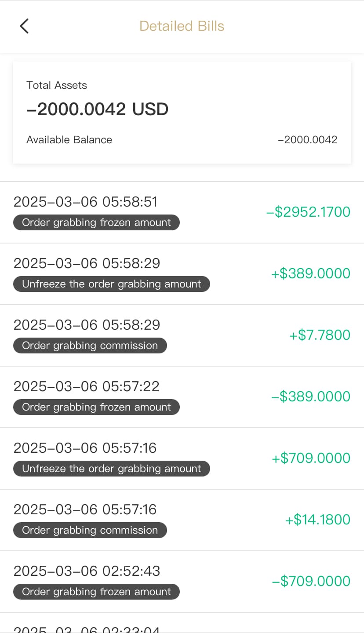Tap the +$389.0000 amount
This screenshot has width=364, height=633.
point(310,273)
